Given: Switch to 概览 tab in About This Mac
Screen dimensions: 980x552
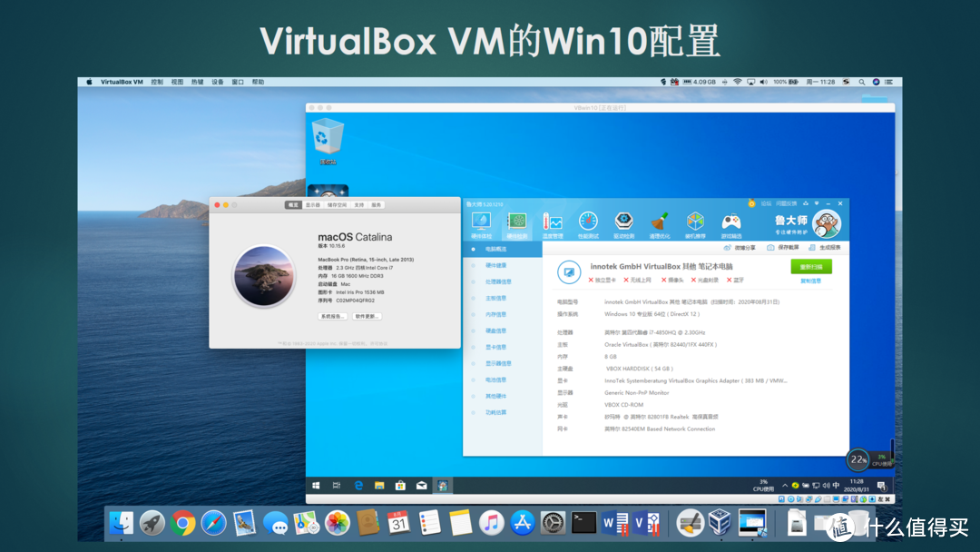Looking at the screenshot, I should point(293,205).
